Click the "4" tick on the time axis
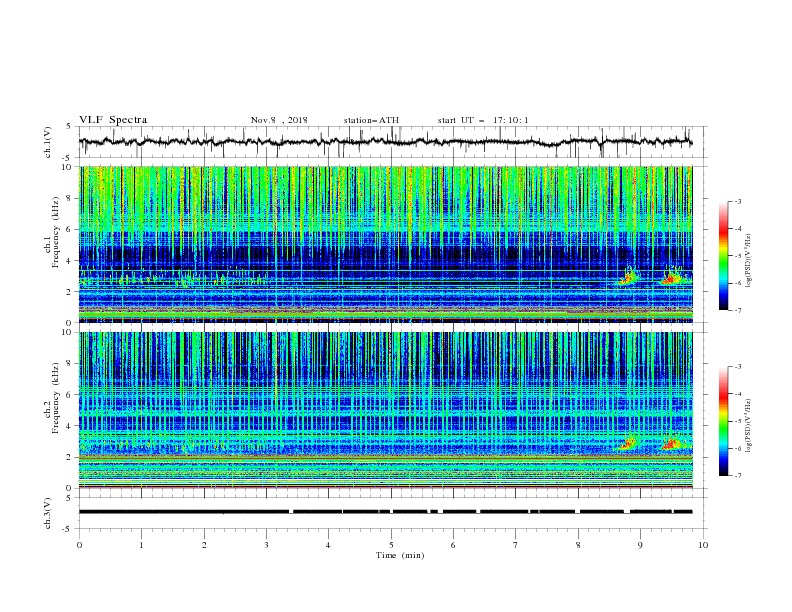 (328, 545)
